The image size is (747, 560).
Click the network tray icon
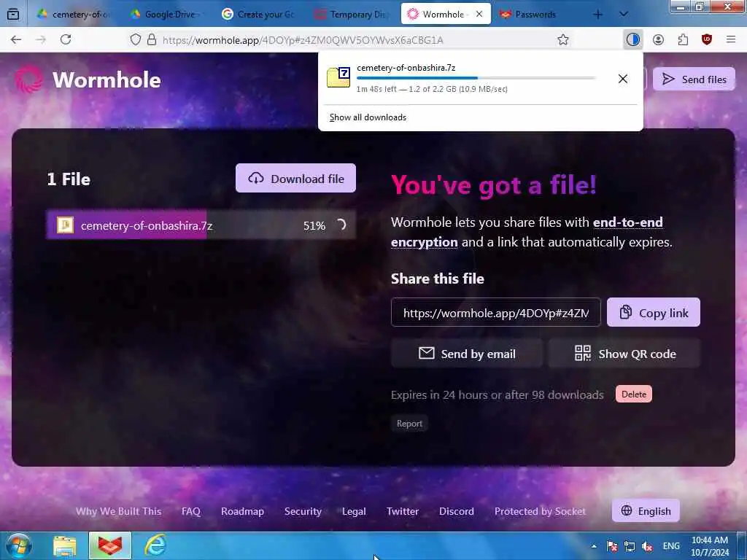(630, 545)
